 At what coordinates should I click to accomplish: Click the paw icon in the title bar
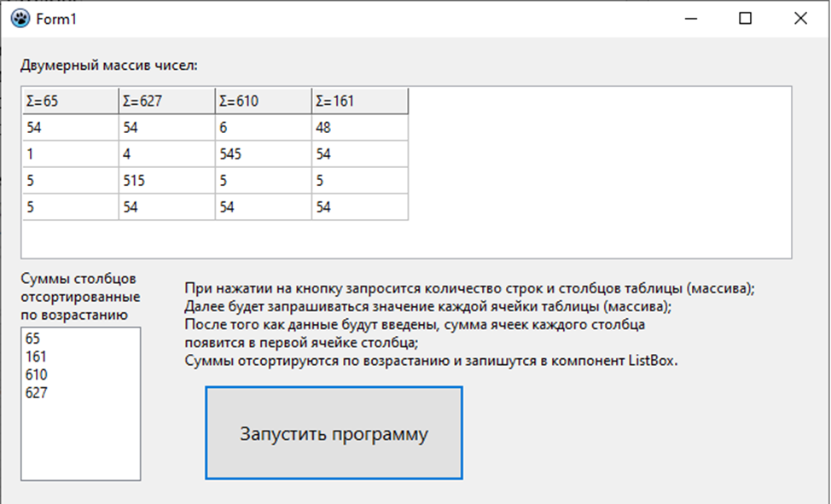(x=20, y=19)
